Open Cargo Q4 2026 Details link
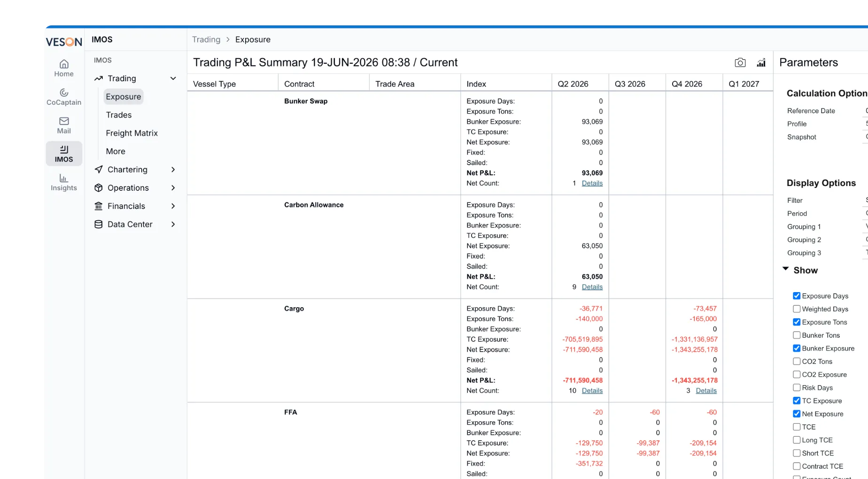Screen dimensions: 868x479 pos(706,391)
